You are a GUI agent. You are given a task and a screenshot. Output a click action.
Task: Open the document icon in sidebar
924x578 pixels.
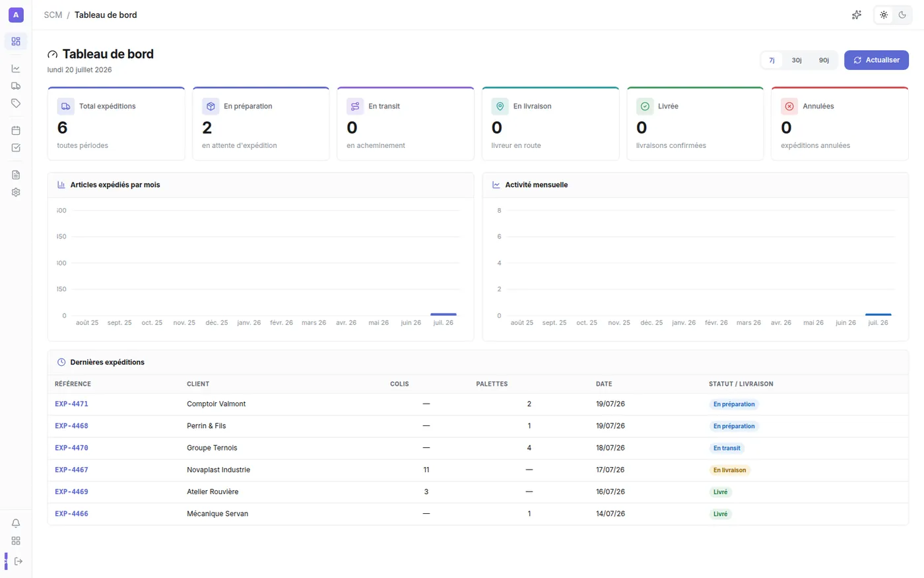point(16,175)
